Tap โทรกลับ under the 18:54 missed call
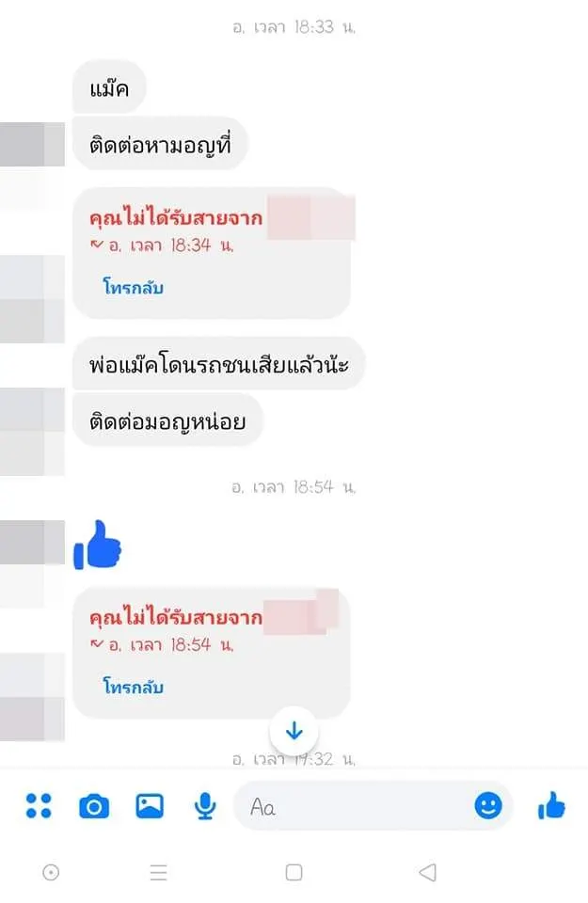The width and height of the screenshot is (588, 903). point(133,686)
